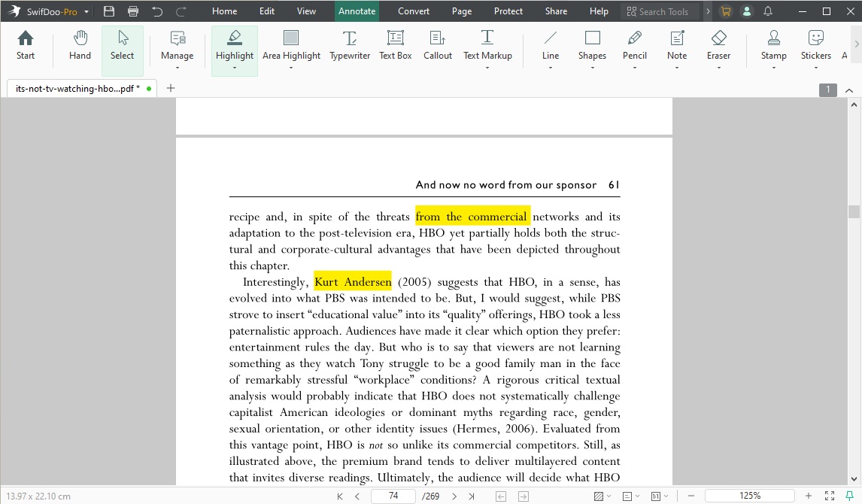Open the Stickers tool
The image size is (862, 504).
816,46
